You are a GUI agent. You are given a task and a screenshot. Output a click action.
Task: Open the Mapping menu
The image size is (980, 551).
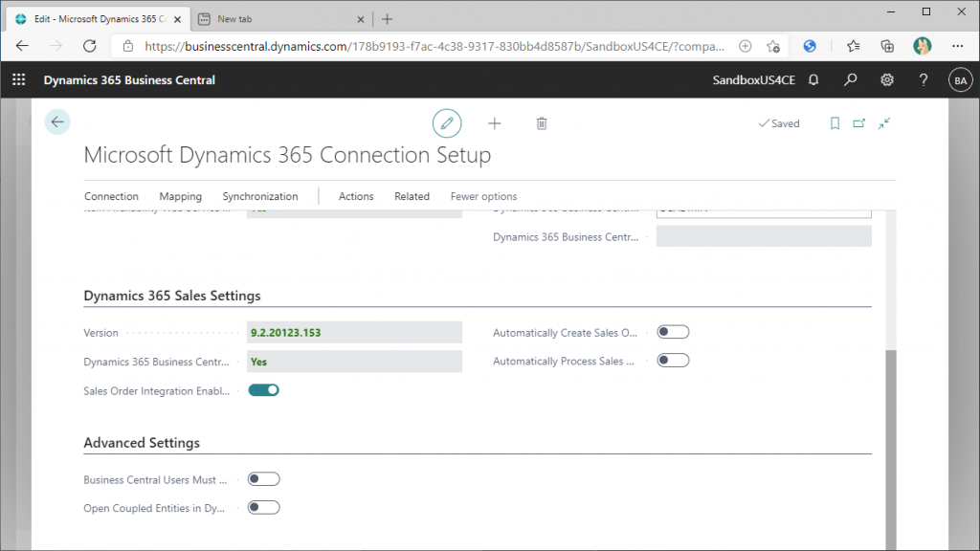coord(181,196)
